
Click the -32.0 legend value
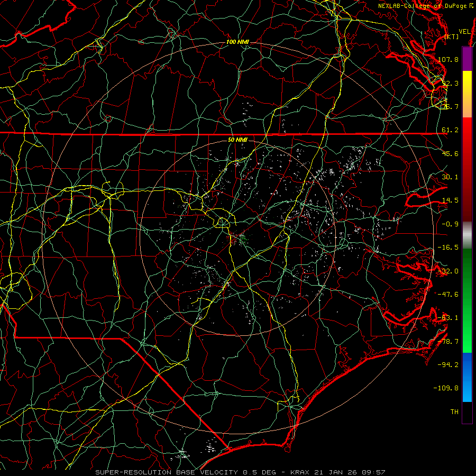click(448, 271)
